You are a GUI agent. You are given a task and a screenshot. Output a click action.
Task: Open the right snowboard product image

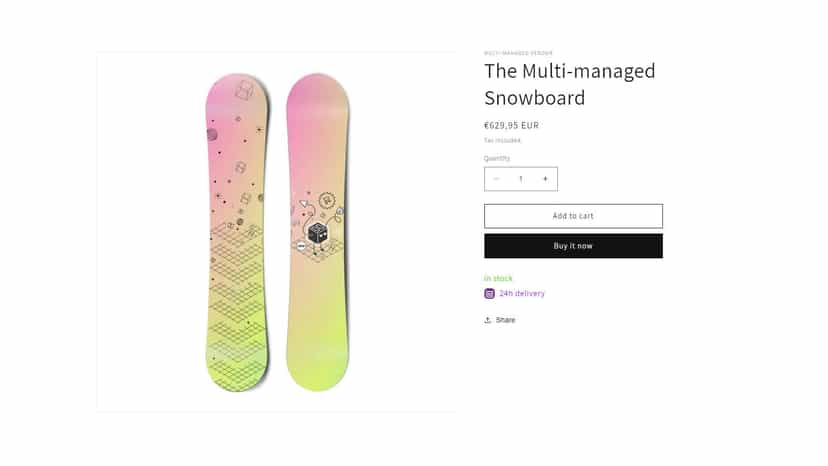(x=318, y=232)
